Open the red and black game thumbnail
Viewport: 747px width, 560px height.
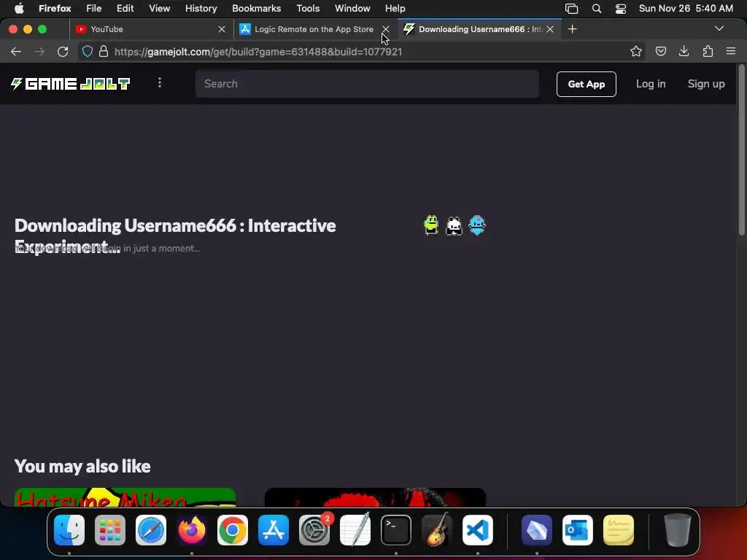pyautogui.click(x=375, y=497)
